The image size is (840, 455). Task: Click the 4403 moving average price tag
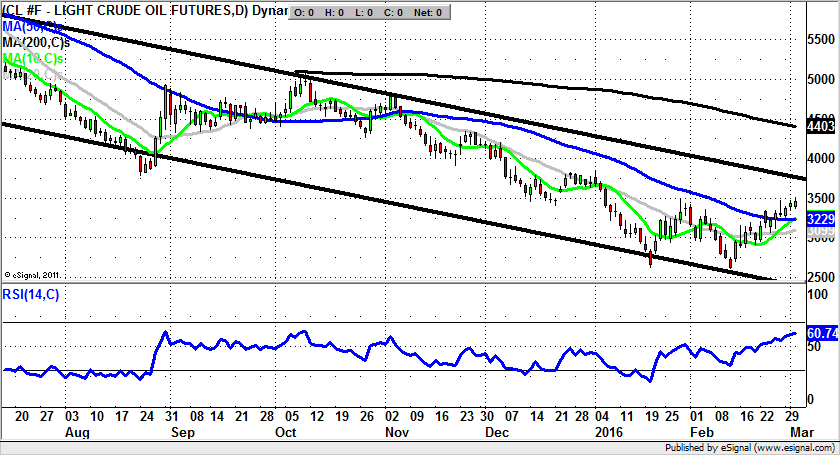pyautogui.click(x=819, y=127)
